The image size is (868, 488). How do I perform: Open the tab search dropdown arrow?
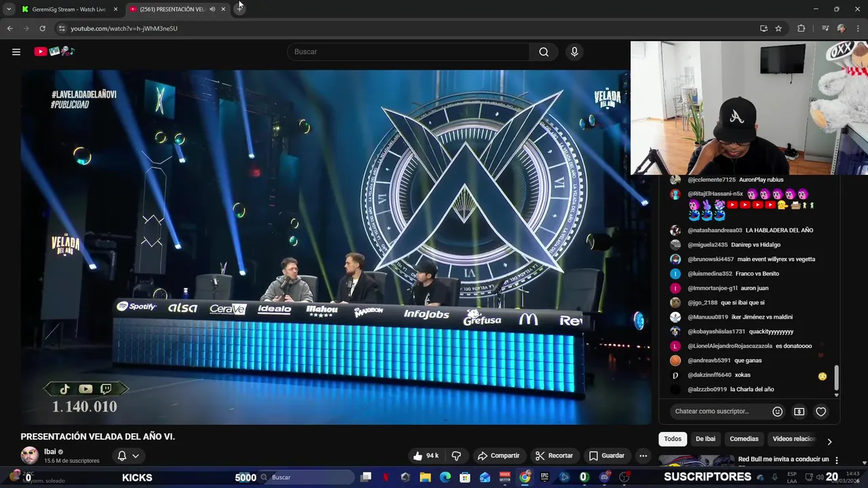9,9
